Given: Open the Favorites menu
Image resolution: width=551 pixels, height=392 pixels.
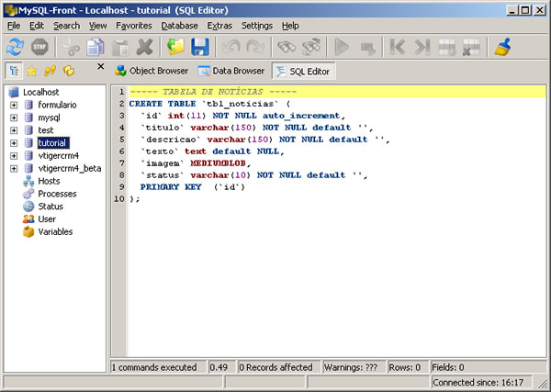Looking at the screenshot, I should (x=134, y=26).
